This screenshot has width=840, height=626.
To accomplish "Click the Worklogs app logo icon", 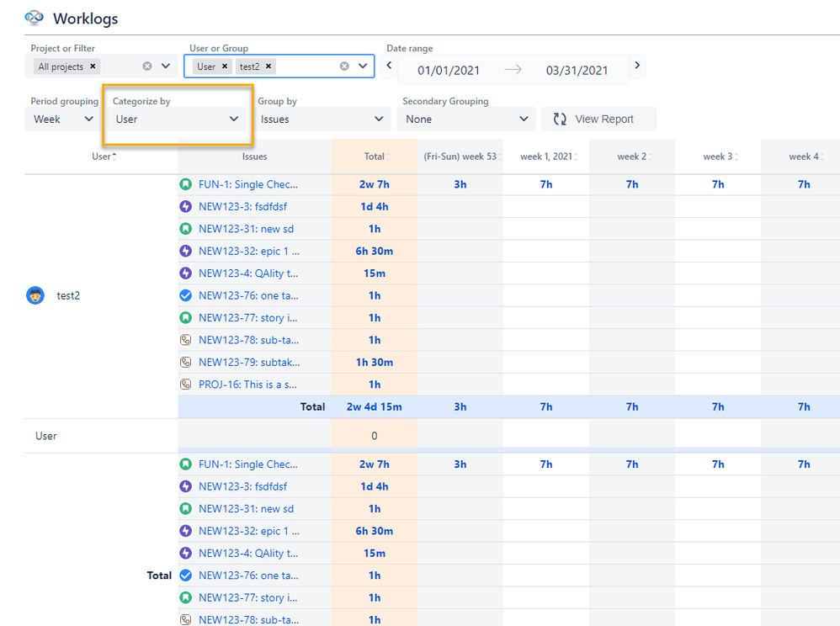I will pos(34,18).
